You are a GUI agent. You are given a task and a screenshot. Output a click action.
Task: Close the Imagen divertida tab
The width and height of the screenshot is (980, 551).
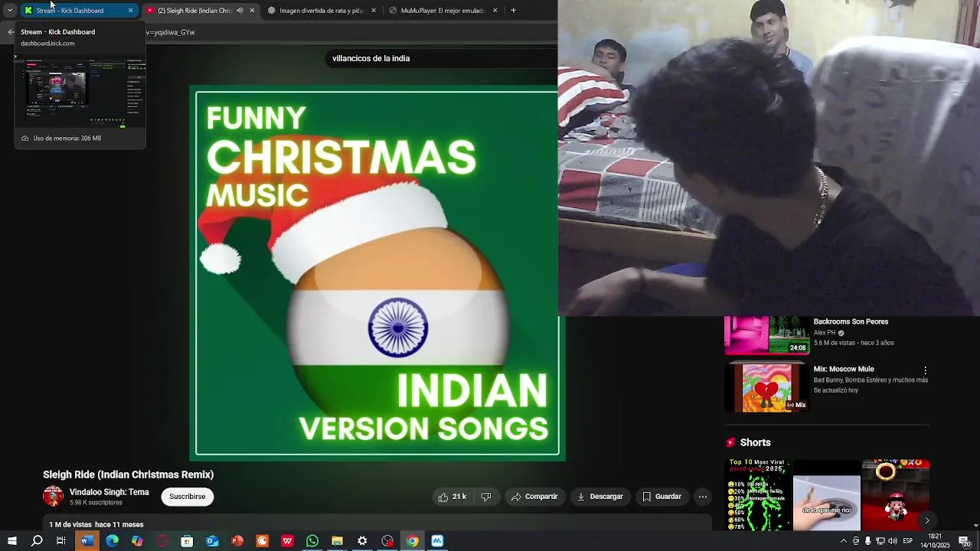click(374, 11)
